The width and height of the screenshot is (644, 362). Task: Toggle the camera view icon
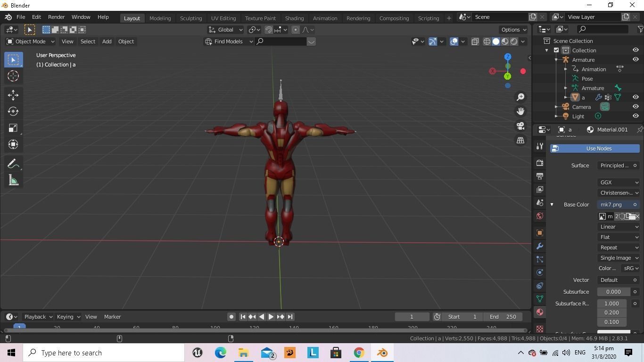(x=520, y=126)
